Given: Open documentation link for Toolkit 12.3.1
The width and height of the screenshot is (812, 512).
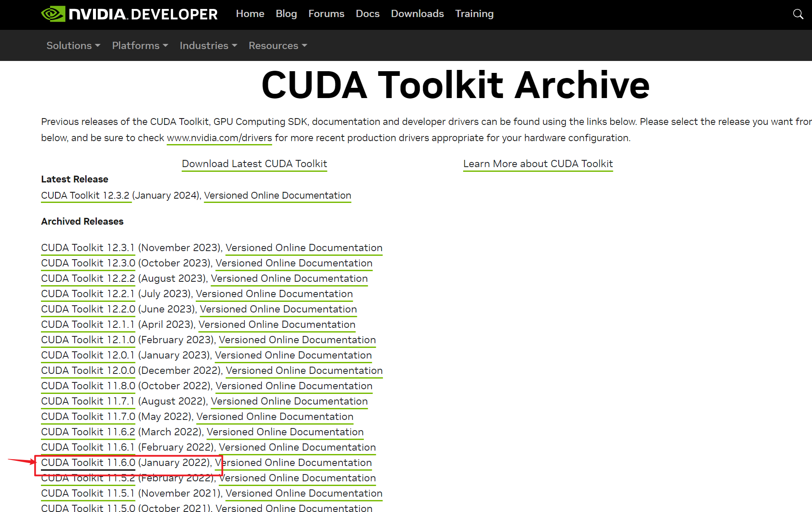Looking at the screenshot, I should coord(304,248).
